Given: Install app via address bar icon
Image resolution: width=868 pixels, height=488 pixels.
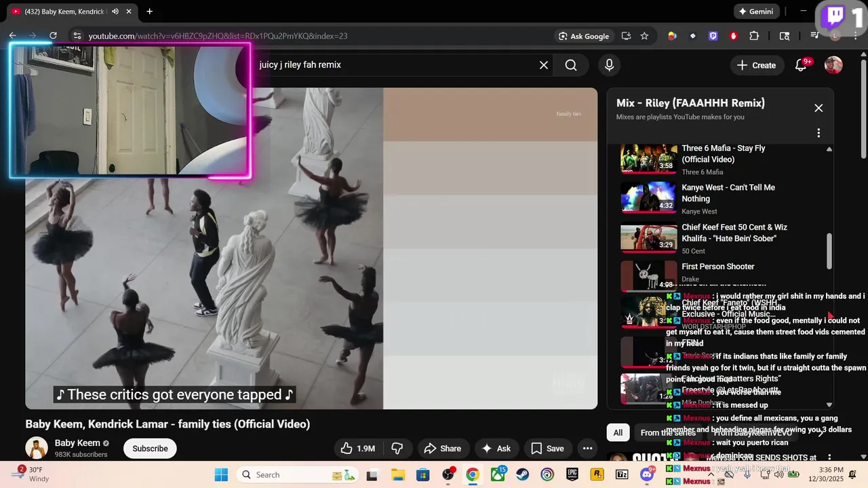Looking at the screenshot, I should [626, 36].
